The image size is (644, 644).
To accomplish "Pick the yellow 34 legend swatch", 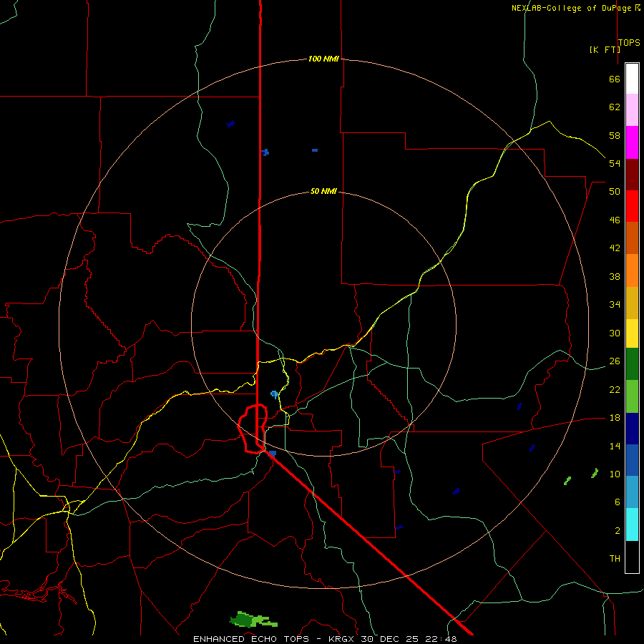I will pos(632,333).
